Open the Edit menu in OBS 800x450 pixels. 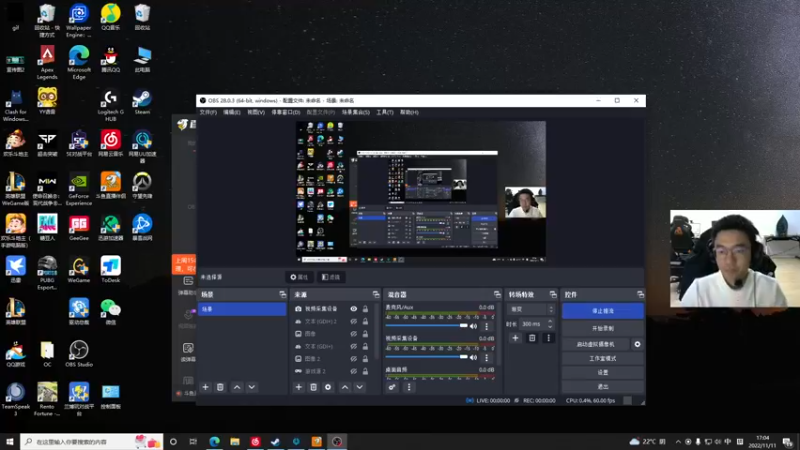tap(232, 112)
